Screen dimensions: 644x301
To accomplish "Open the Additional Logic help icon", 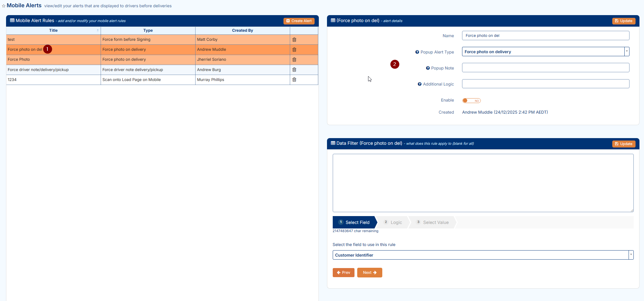I will [x=419, y=84].
